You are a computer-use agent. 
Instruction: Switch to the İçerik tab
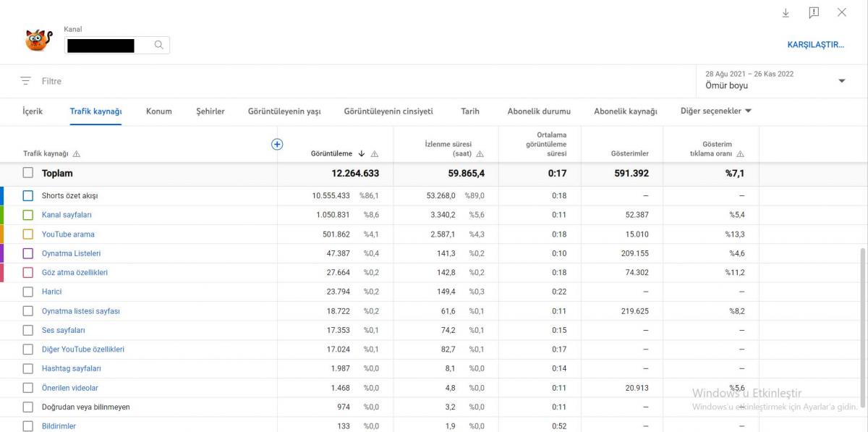pyautogui.click(x=33, y=111)
